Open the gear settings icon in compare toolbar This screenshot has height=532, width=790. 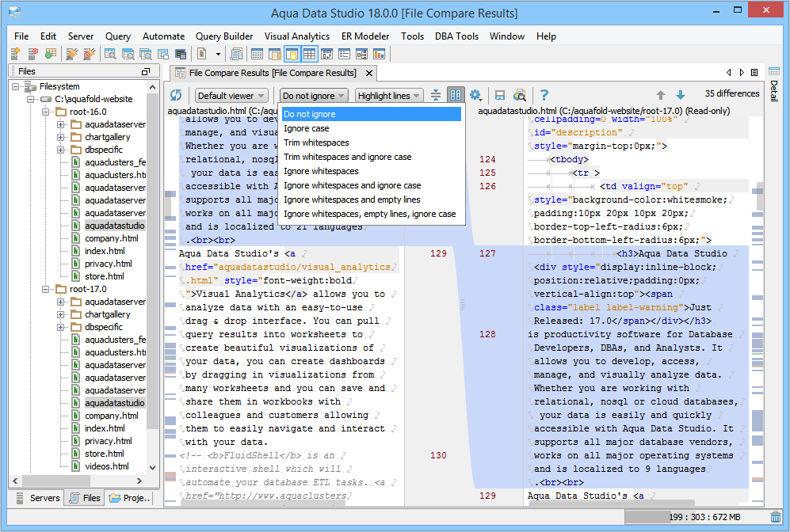coord(475,95)
